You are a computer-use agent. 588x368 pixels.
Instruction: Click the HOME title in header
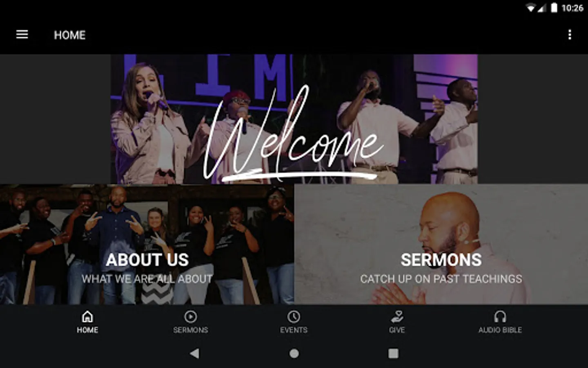[x=70, y=35]
